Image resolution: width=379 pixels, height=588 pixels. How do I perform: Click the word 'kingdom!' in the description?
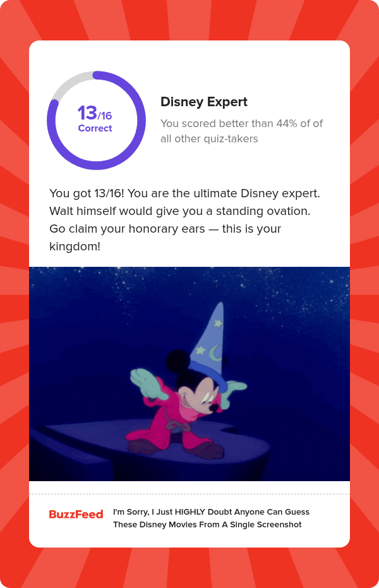tap(75, 246)
